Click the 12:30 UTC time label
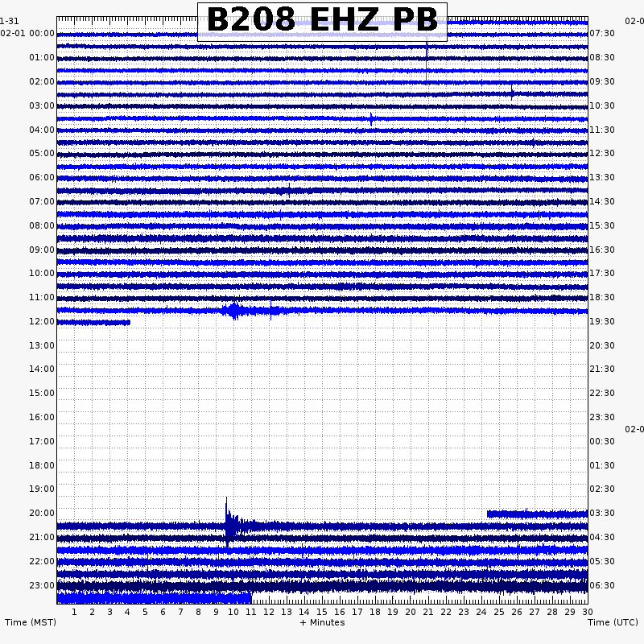 click(x=602, y=153)
